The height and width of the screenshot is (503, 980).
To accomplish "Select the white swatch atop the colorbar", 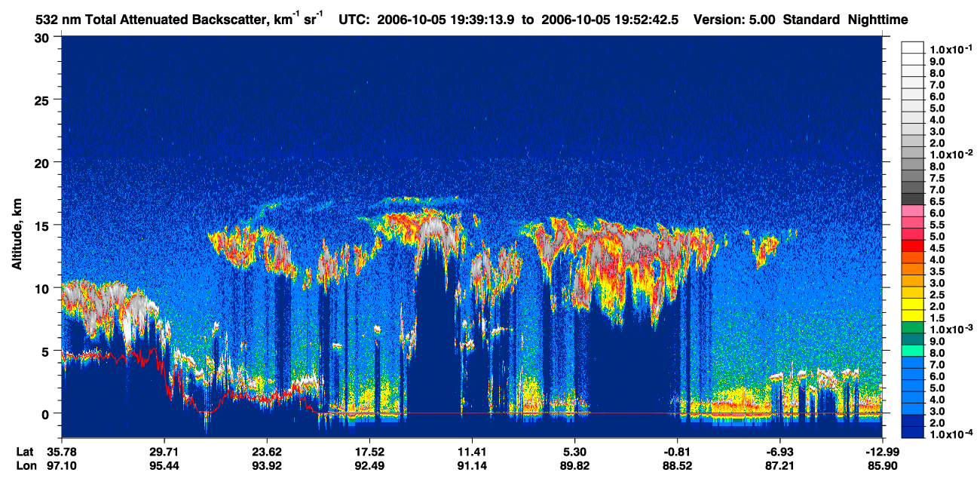I will pyautogui.click(x=912, y=47).
